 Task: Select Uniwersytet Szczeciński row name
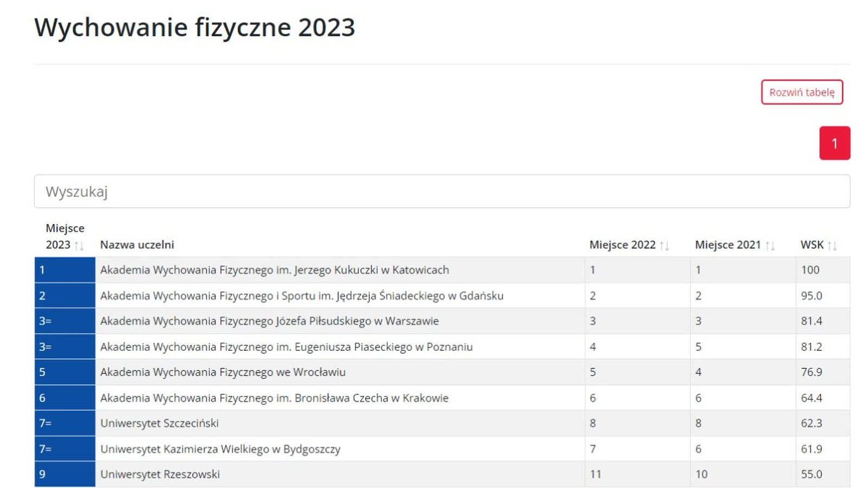pos(159,423)
